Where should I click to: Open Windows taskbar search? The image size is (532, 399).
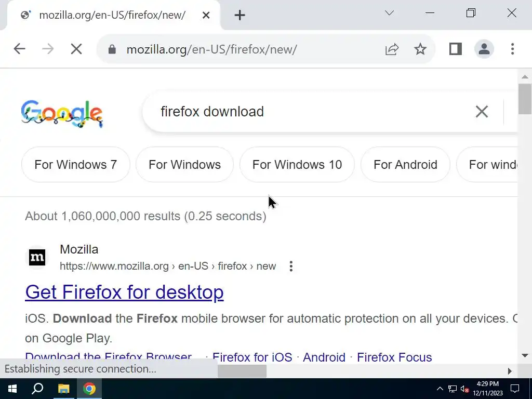[37, 389]
